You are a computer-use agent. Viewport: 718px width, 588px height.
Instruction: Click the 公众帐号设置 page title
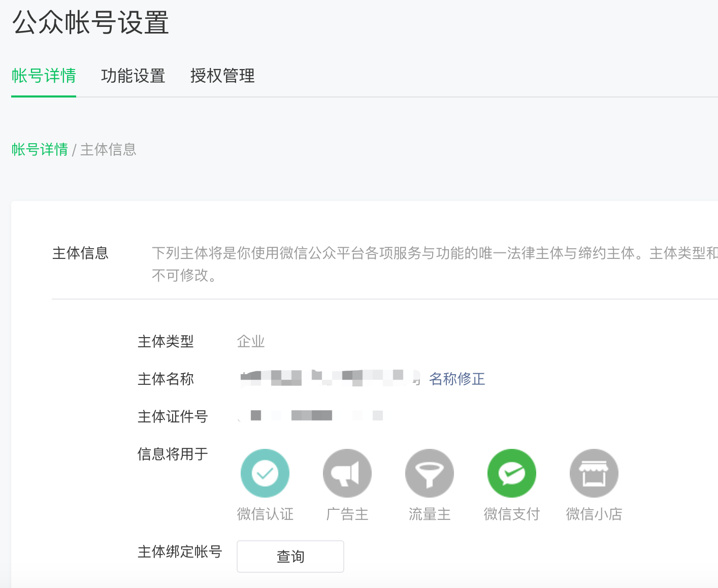[x=90, y=22]
